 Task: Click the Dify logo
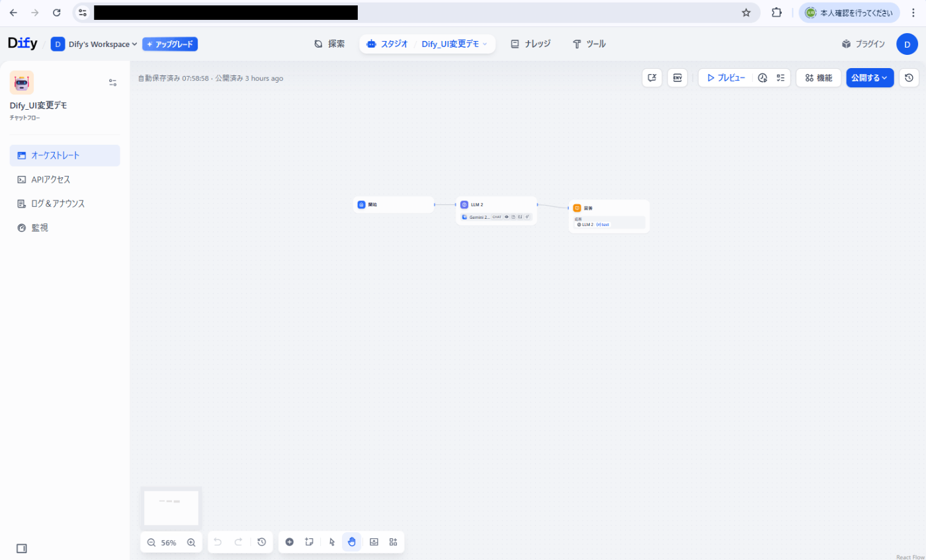coord(22,44)
